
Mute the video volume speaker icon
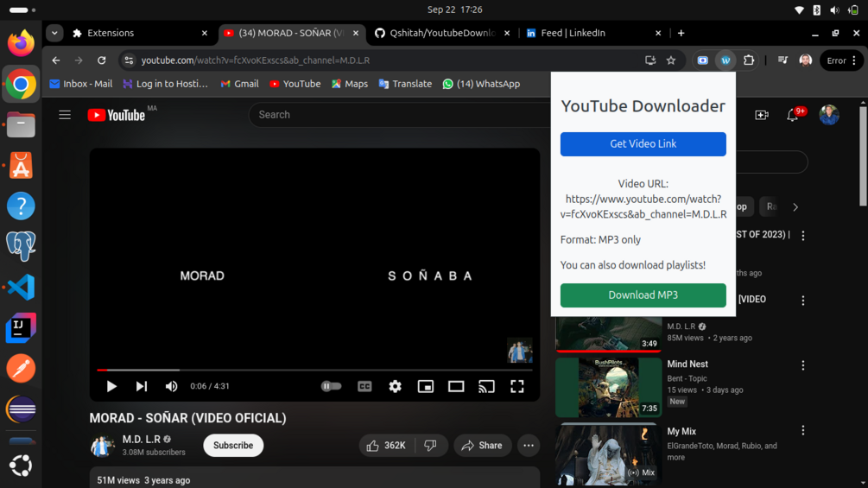(172, 386)
